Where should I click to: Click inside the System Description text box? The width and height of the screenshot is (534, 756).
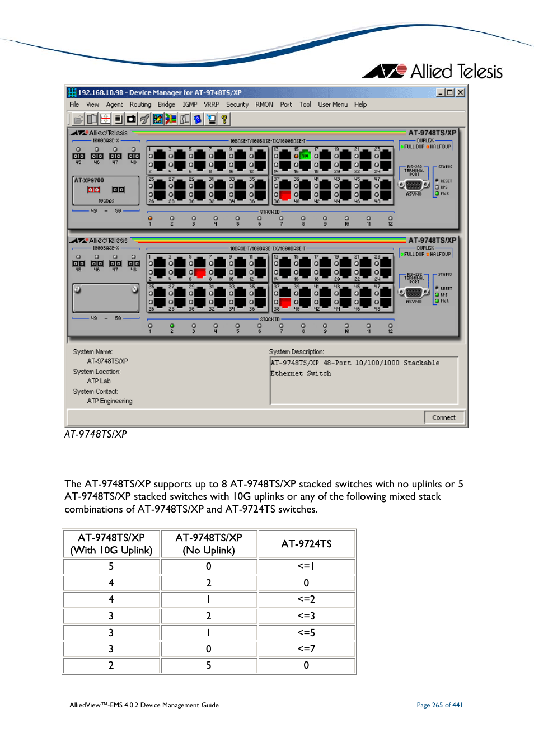(364, 381)
